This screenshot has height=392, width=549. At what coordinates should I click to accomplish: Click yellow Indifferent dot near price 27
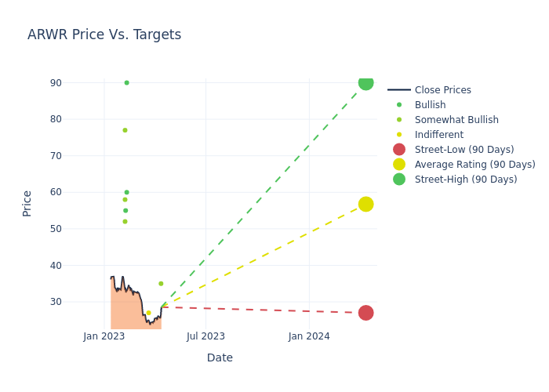[x=148, y=313]
